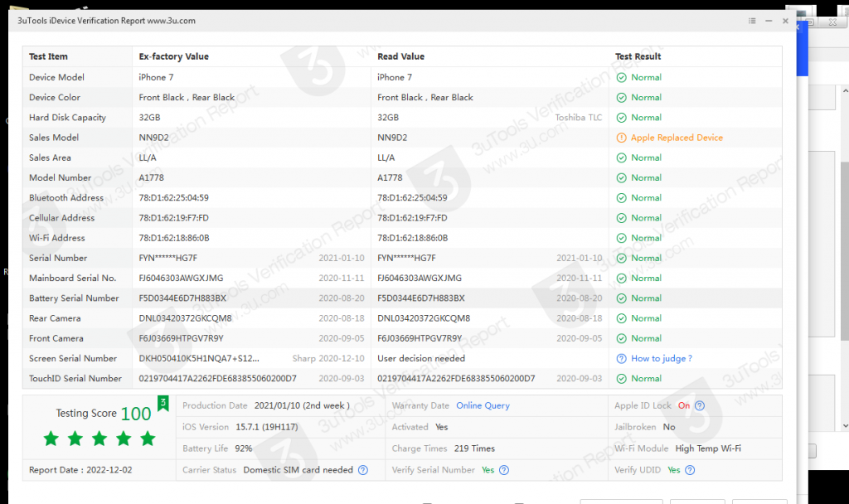Screen dimensions: 849x504
Task: Click the green check icon for Device Color
Action: tap(622, 98)
